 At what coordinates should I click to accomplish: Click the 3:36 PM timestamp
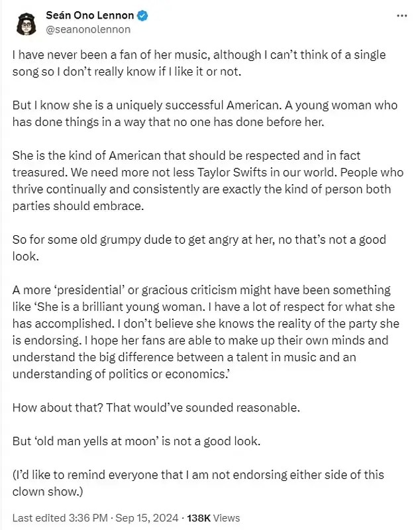pyautogui.click(x=88, y=518)
